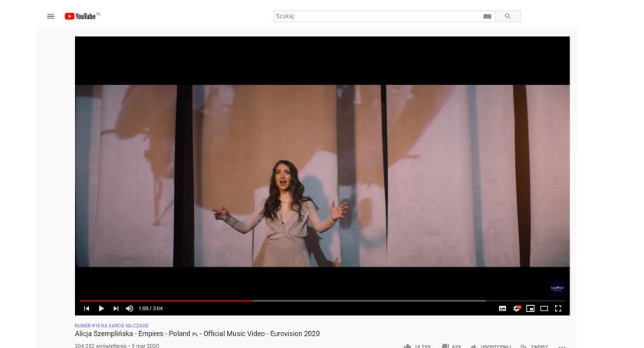Click the video title 'Alicja Szemplińska - Empires'
This screenshot has height=348, width=644.
197,333
